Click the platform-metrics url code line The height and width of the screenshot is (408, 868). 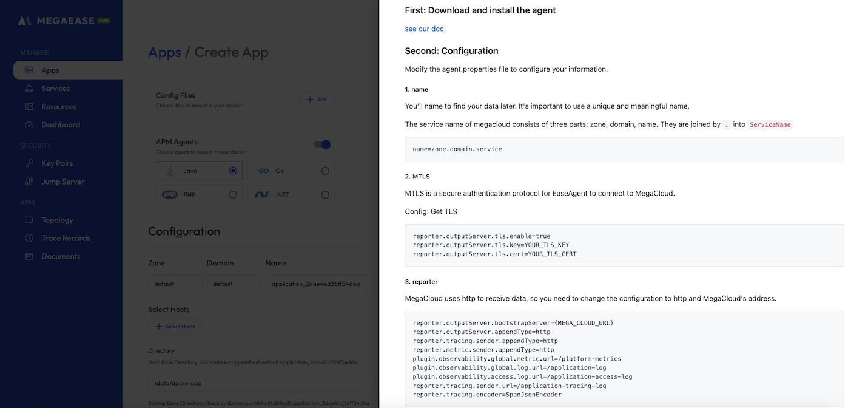tap(517, 359)
